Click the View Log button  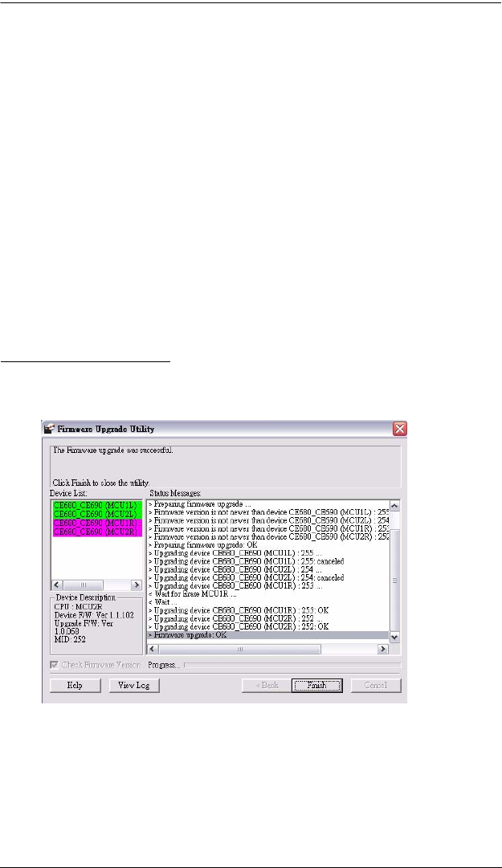(134, 685)
